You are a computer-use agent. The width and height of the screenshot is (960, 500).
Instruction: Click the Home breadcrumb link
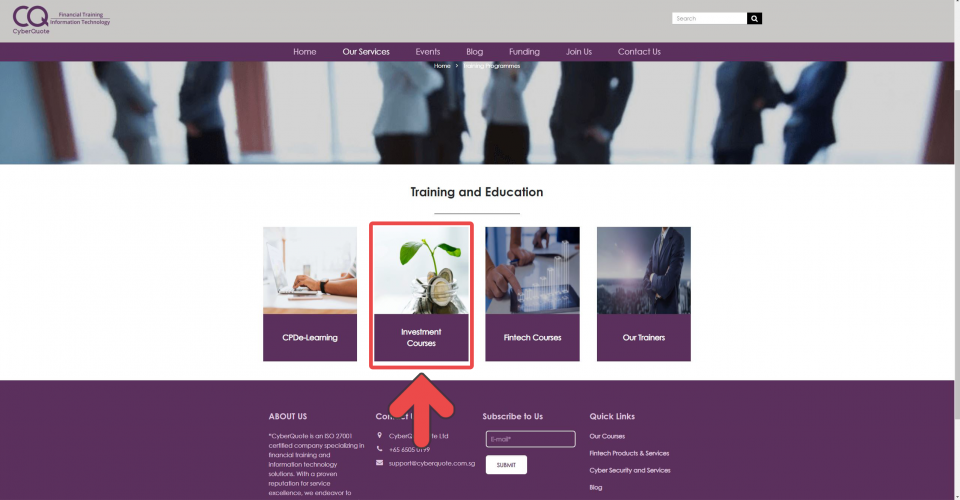pyautogui.click(x=442, y=65)
